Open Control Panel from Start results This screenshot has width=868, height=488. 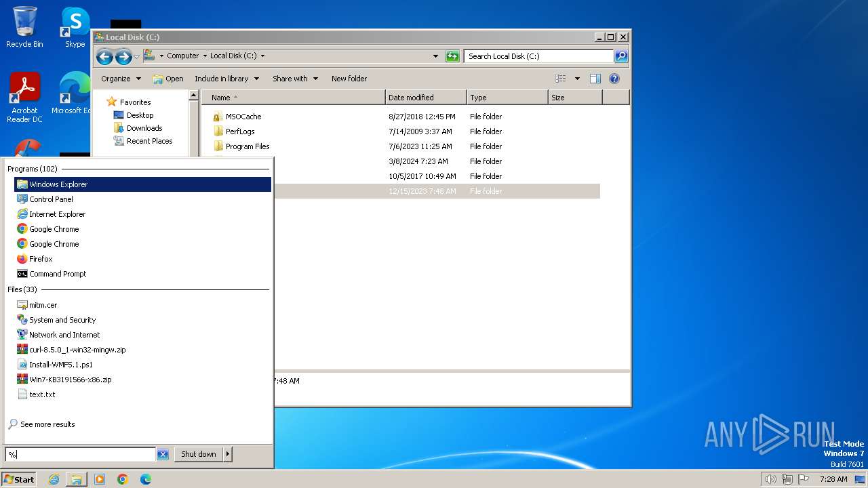(142, 199)
